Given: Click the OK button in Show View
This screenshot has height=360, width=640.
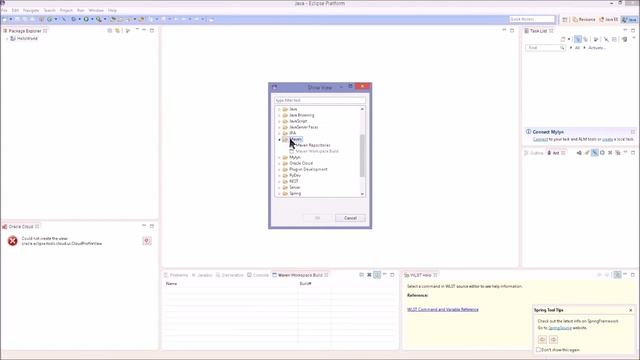Looking at the screenshot, I should tap(318, 218).
